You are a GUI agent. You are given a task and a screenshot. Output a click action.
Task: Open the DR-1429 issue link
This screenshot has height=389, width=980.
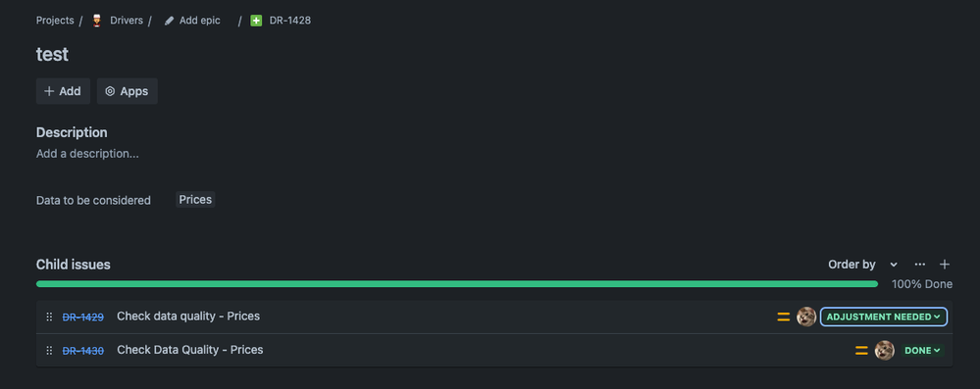[x=83, y=316]
